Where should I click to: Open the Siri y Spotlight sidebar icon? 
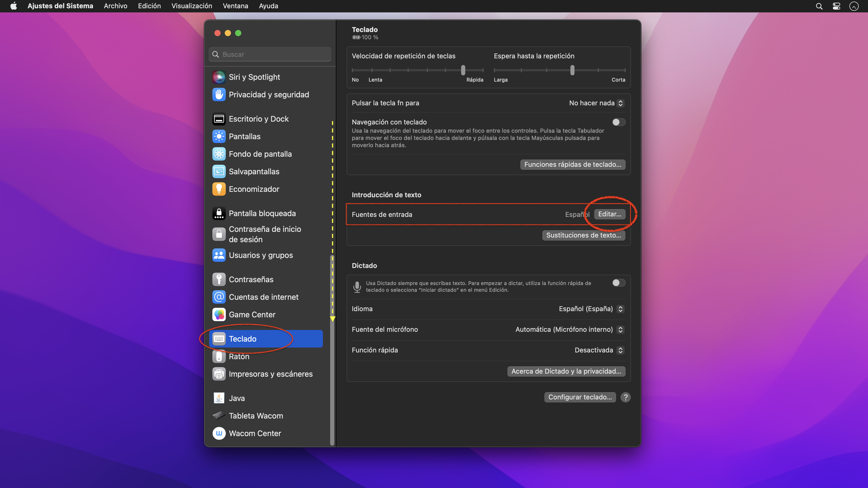point(219,77)
